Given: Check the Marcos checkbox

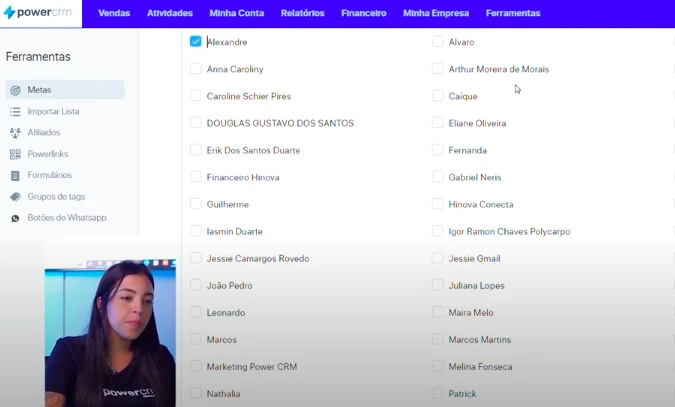Looking at the screenshot, I should (x=195, y=339).
